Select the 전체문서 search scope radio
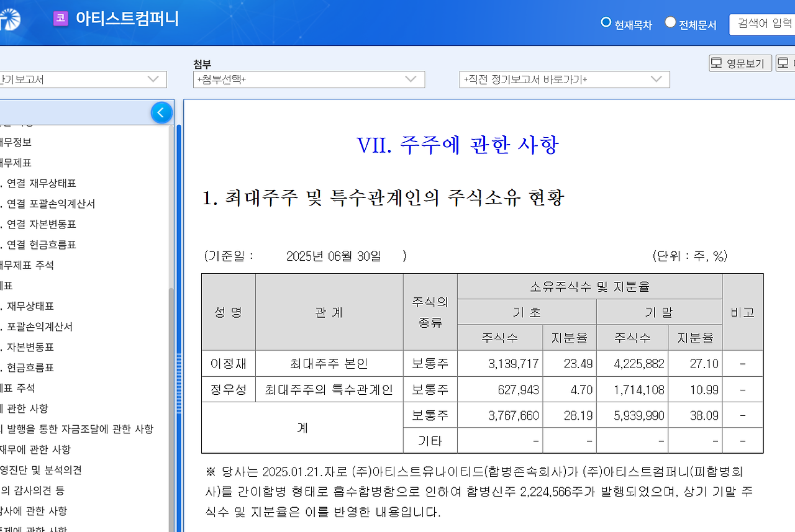The width and height of the screenshot is (795, 532). point(670,23)
